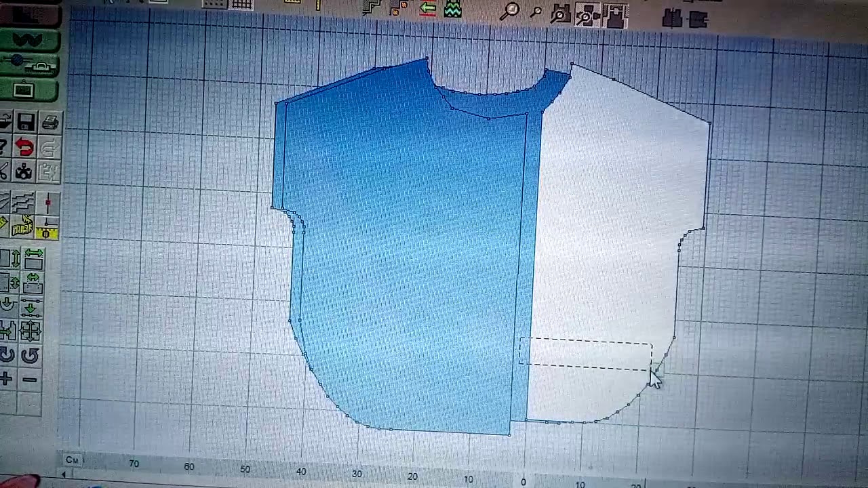868x488 pixels.
Task: Click the green button with slider and carriage
Action: [30, 65]
